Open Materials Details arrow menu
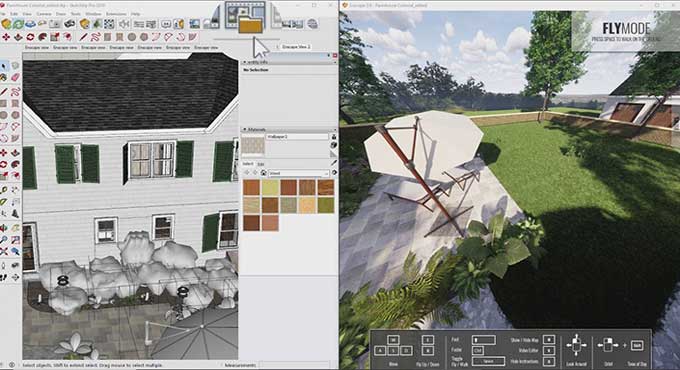The image size is (680, 370). click(x=334, y=173)
